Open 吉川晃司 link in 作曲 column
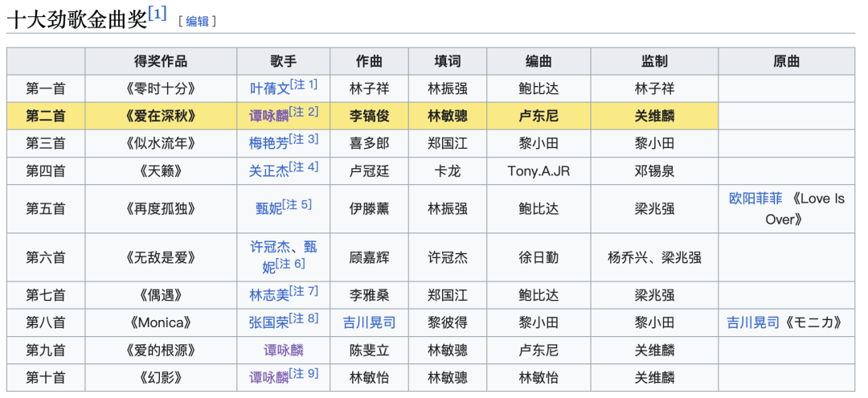 coord(369,323)
